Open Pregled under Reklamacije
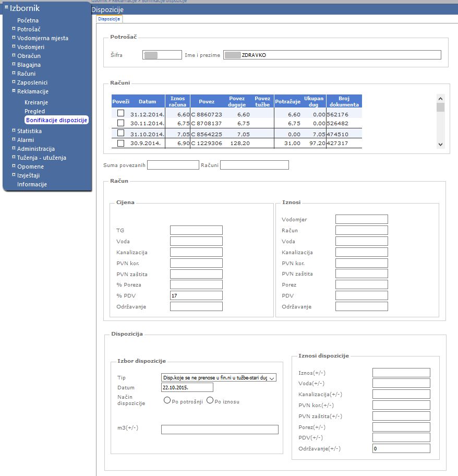The height and width of the screenshot is (476, 458). pos(34,111)
